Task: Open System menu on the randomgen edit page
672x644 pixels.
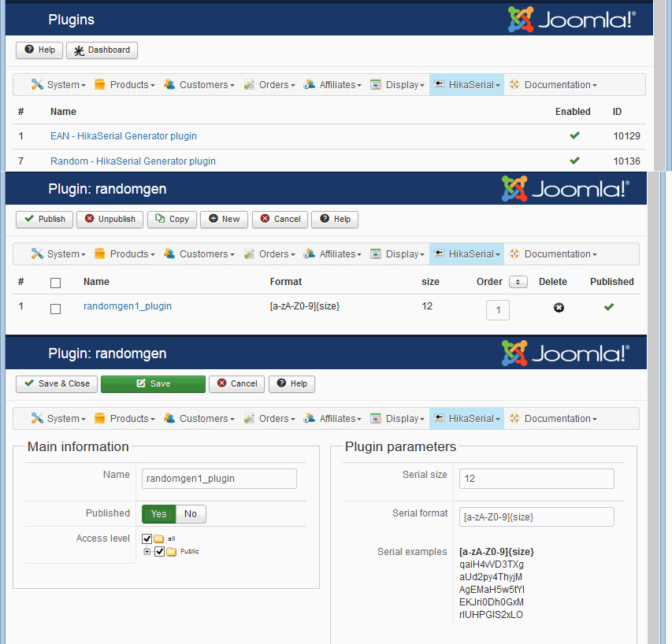Action: [x=58, y=418]
